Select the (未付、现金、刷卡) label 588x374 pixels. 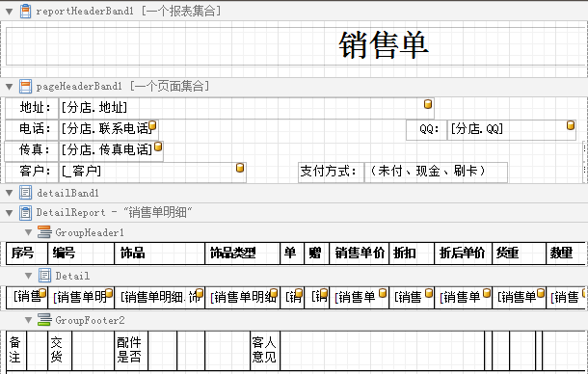436,172
